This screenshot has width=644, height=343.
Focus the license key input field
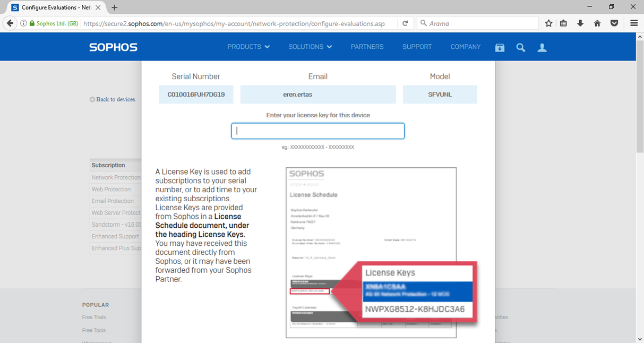click(318, 131)
